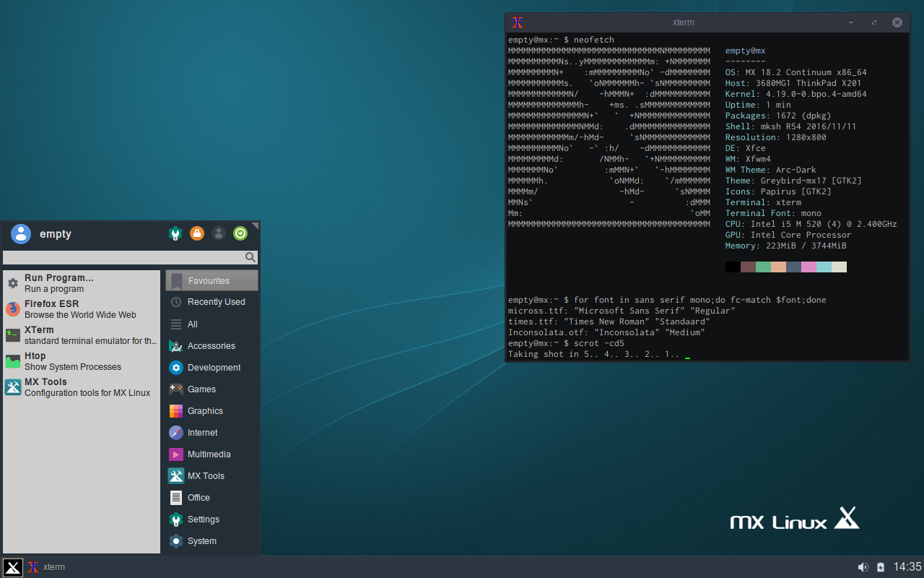This screenshot has height=578, width=924.
Task: Click the 'Host: 3680MG1 ThinkPad X201' line
Action: pos(793,83)
